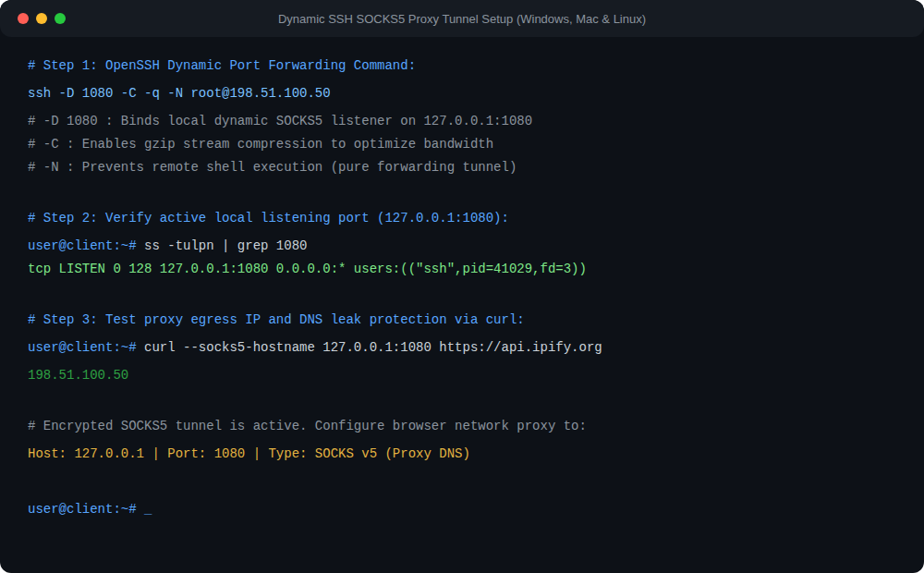The height and width of the screenshot is (573, 924).
Task: Click the '# Step 2: Verify active local listening port' heading
Action: (268, 218)
